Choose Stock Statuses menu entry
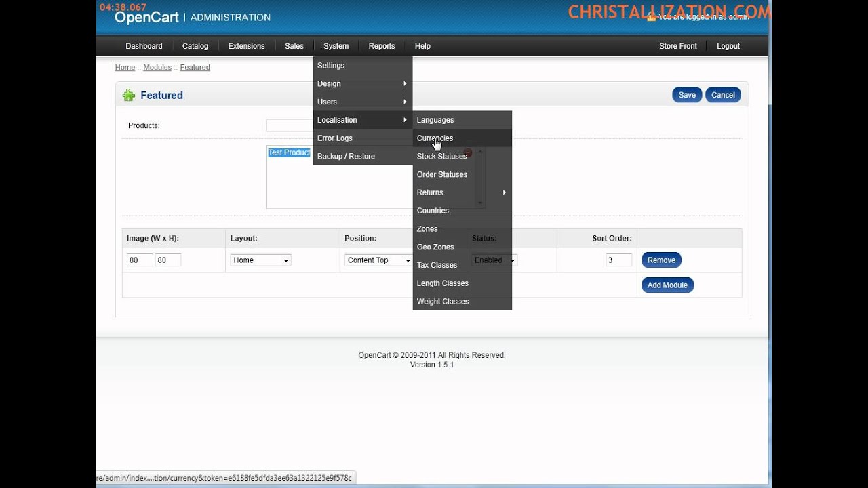Screen dimensions: 868x488 pos(462,157)
